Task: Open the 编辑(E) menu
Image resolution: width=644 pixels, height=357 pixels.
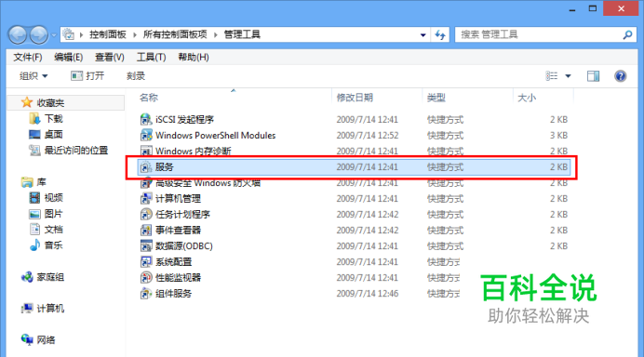Action: pos(68,57)
